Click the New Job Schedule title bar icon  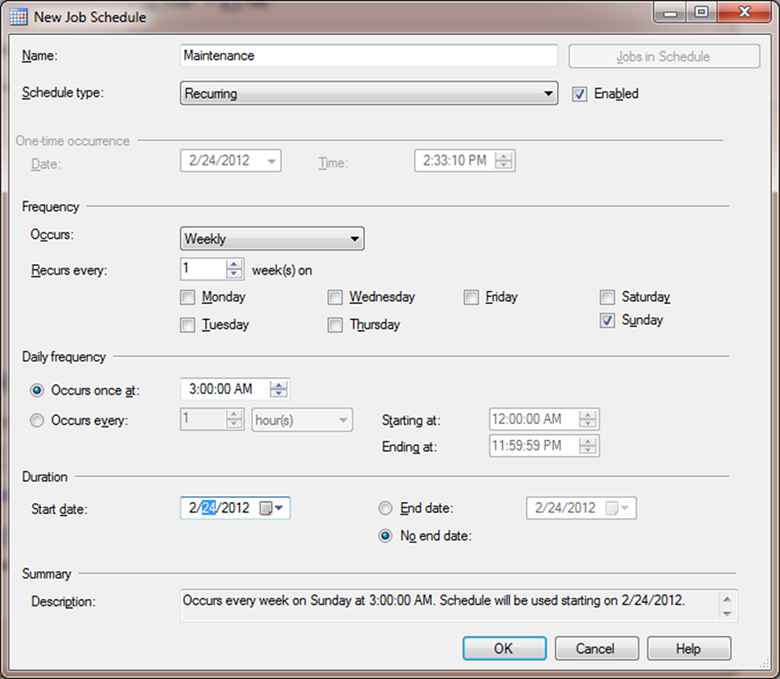click(18, 16)
